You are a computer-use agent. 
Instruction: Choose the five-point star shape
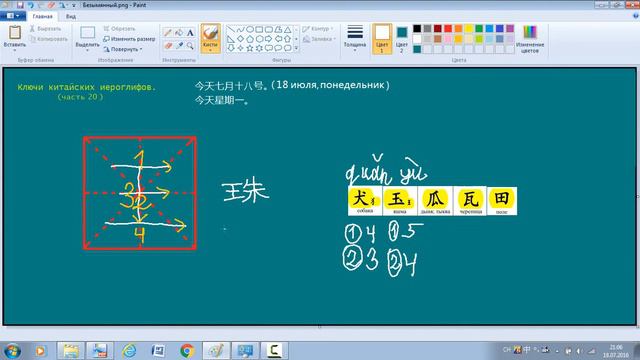pos(250,48)
